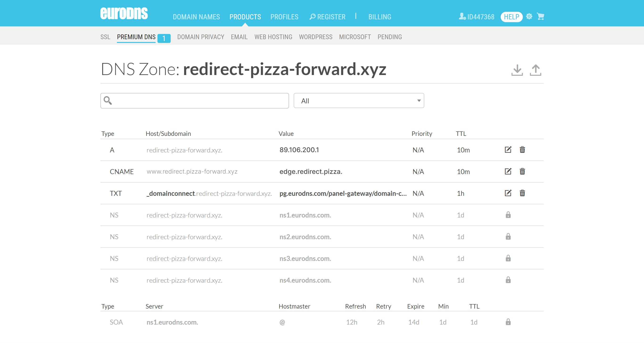Delete the TXT record
Screen dimensions: 644x343
point(522,193)
